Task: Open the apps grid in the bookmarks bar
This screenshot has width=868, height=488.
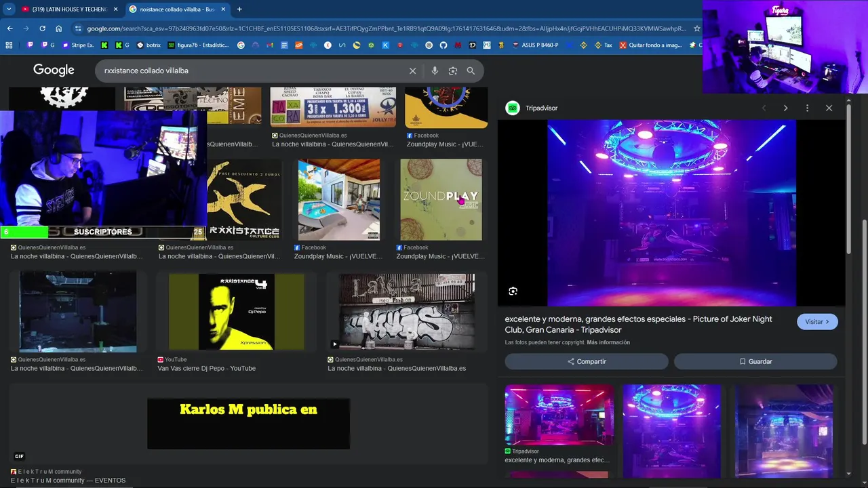Action: [x=9, y=45]
